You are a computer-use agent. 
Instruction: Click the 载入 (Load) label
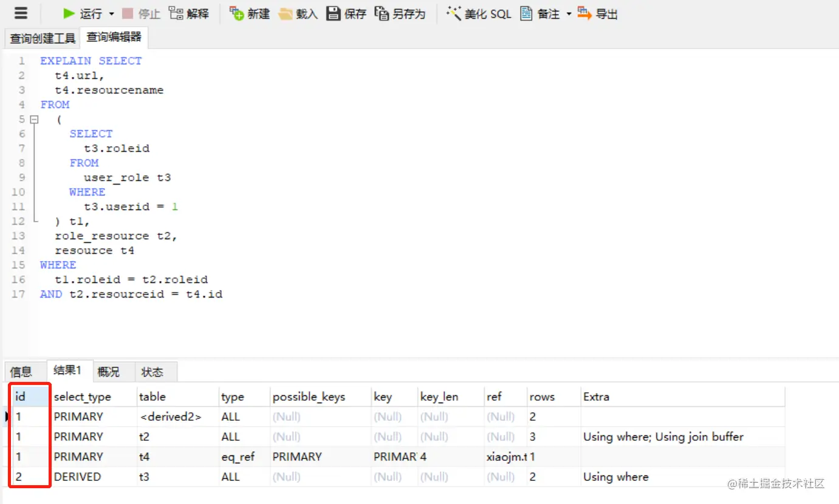[x=307, y=14]
